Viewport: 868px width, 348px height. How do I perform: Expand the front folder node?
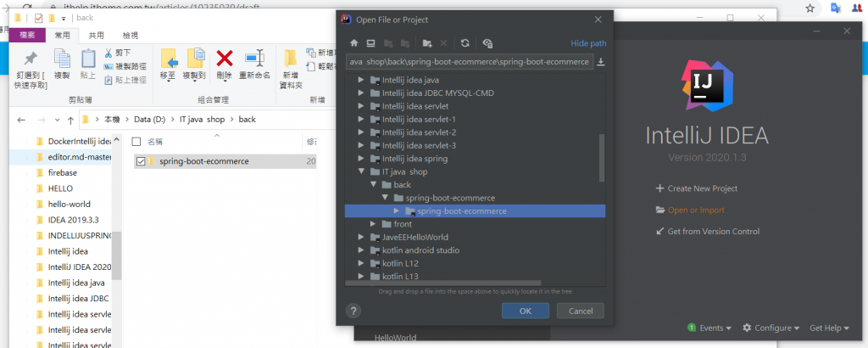click(373, 224)
